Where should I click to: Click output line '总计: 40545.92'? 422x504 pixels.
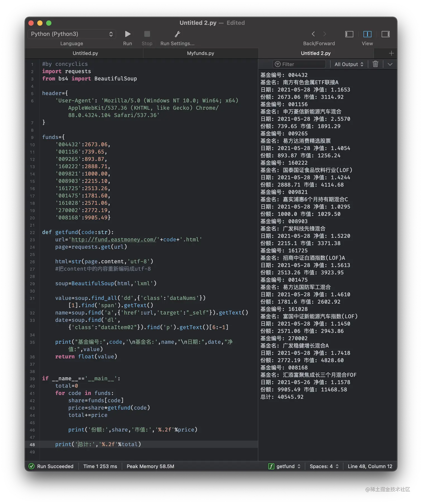(x=282, y=397)
